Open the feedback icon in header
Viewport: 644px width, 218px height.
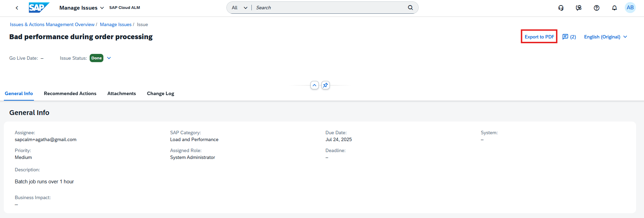(579, 8)
